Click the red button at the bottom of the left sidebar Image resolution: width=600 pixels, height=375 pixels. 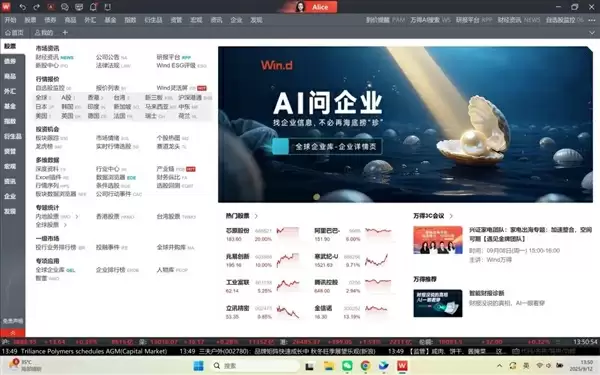(x=13, y=333)
